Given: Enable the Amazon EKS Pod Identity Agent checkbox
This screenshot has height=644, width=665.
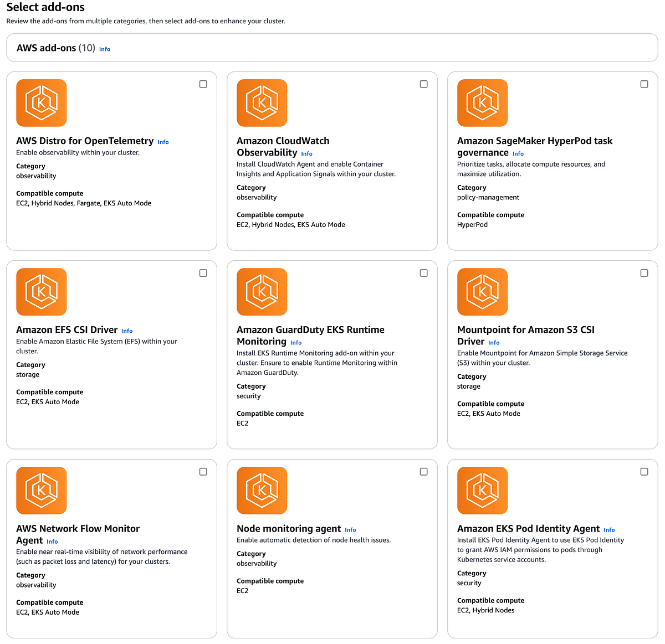Looking at the screenshot, I should point(644,472).
